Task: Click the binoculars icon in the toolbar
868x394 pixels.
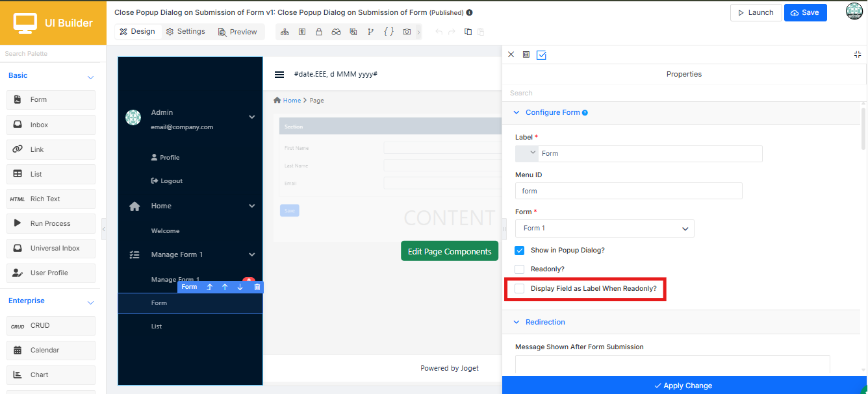Action: [x=336, y=32]
